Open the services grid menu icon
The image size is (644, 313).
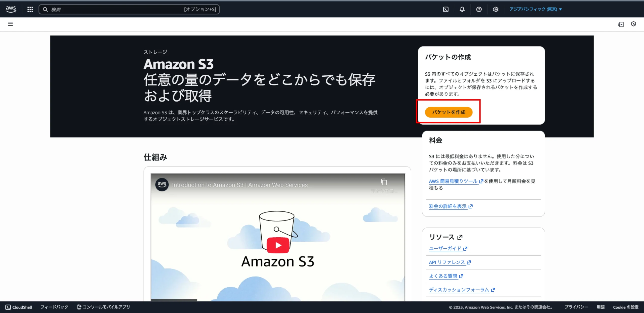pos(30,9)
